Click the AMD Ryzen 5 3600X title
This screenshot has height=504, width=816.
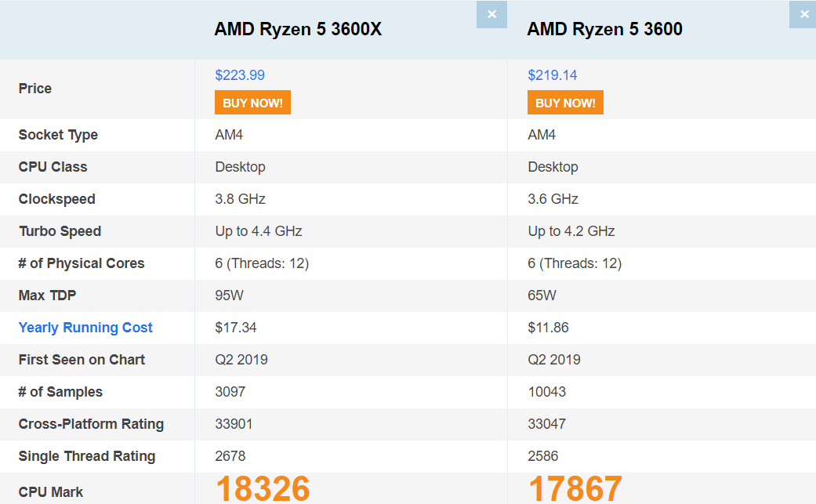click(298, 29)
